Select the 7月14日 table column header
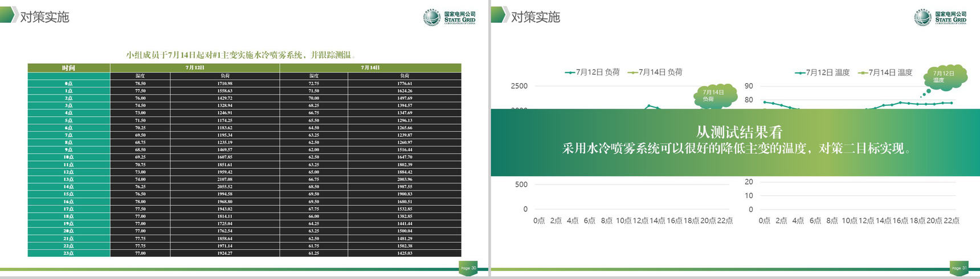This screenshot has height=279, width=980. point(370,68)
